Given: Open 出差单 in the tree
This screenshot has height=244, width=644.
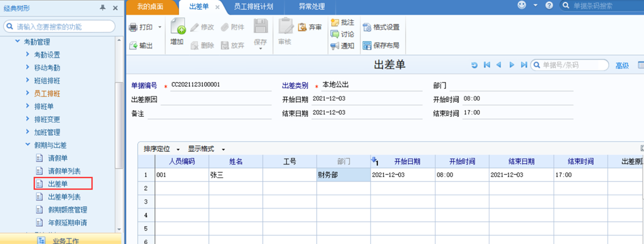Looking at the screenshot, I should [x=58, y=183].
